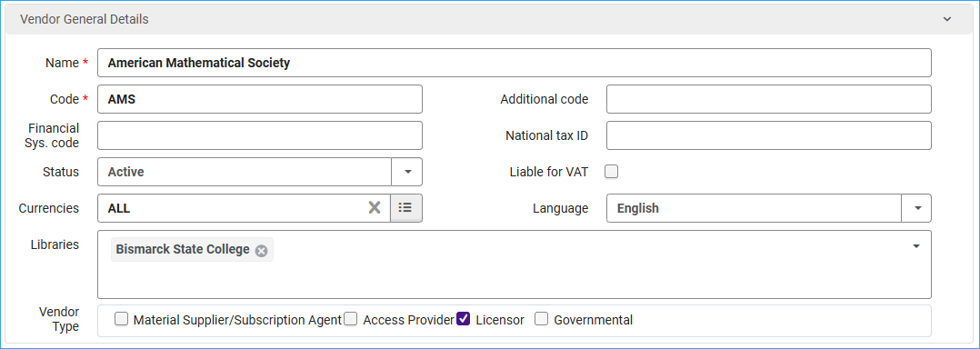Click the Vendor General Details heading
Image resolution: width=980 pixels, height=349 pixels.
(85, 19)
